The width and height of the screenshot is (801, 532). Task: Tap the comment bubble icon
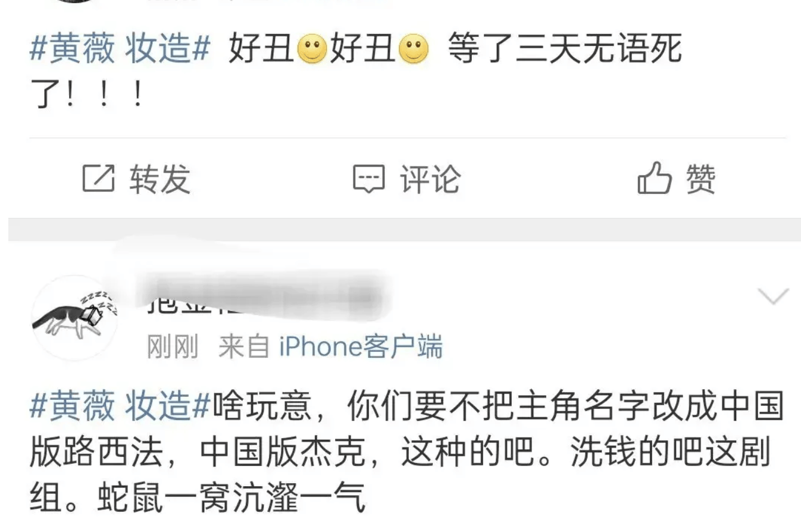369,179
